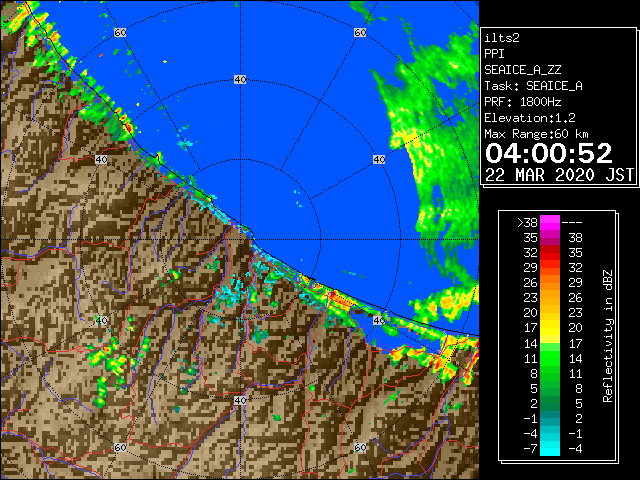Click the '-7' legend label
The width and height of the screenshot is (640, 480).
pyautogui.click(x=531, y=449)
